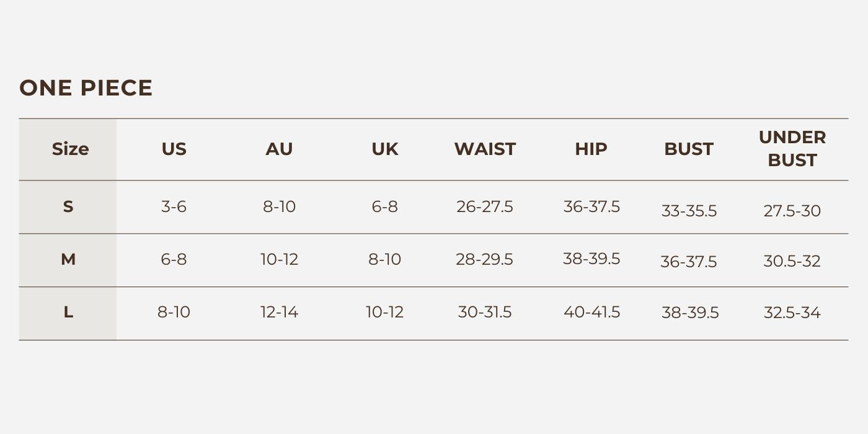Select the Size column header
868x434 pixels.
(70, 149)
